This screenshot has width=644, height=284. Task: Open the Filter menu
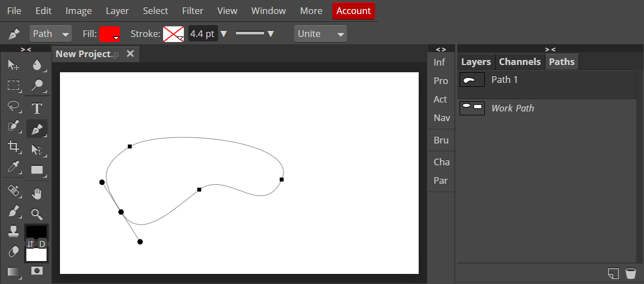[193, 11]
